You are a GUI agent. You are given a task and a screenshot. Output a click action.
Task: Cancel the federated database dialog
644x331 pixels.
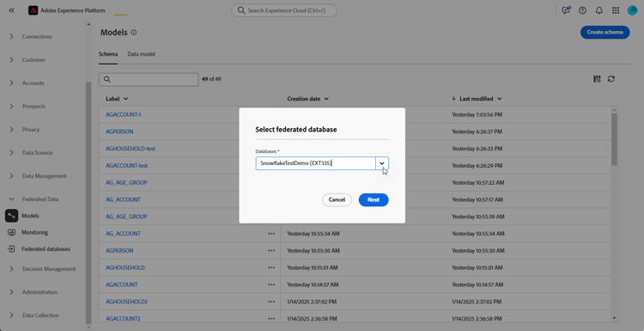(x=337, y=199)
